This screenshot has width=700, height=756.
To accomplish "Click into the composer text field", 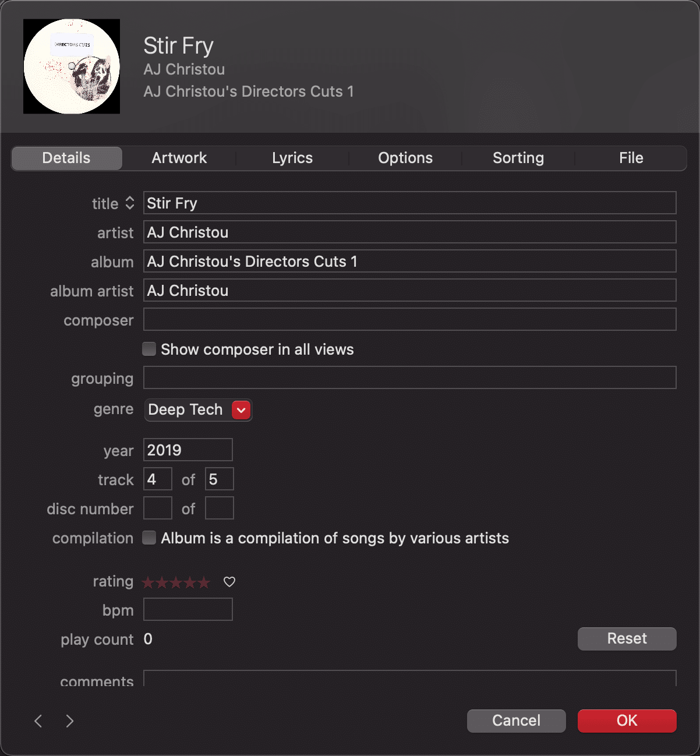I will point(410,319).
